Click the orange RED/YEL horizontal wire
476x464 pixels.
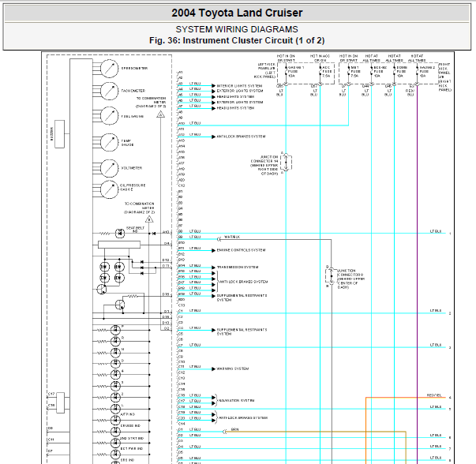click(x=406, y=397)
